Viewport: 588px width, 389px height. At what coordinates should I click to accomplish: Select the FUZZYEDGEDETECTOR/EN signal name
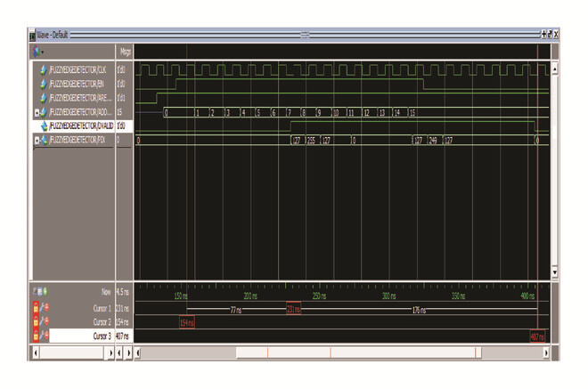click(x=77, y=84)
